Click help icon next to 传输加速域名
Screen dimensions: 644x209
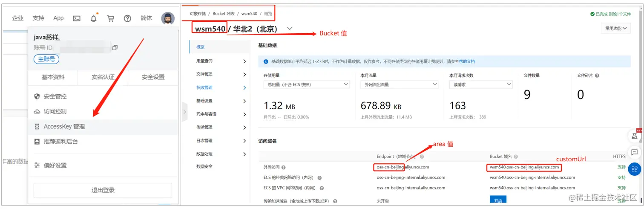click(335, 201)
